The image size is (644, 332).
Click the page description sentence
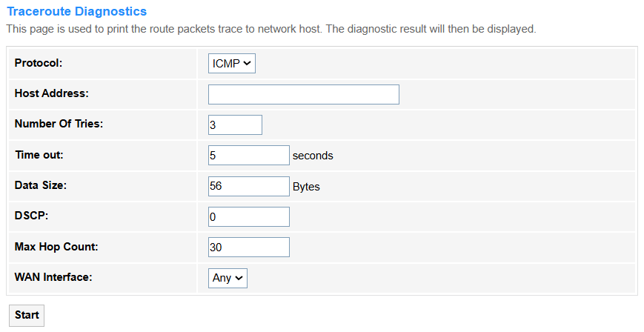point(271,29)
